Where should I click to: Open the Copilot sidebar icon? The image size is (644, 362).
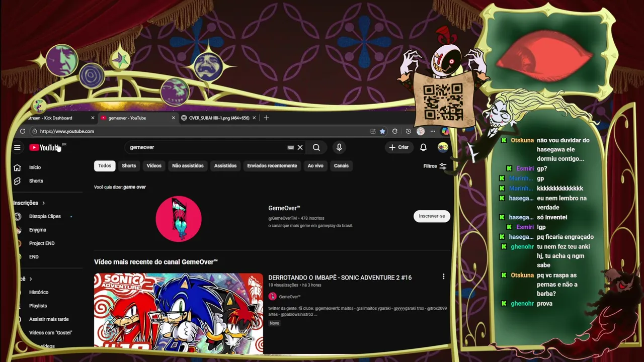[x=445, y=131]
